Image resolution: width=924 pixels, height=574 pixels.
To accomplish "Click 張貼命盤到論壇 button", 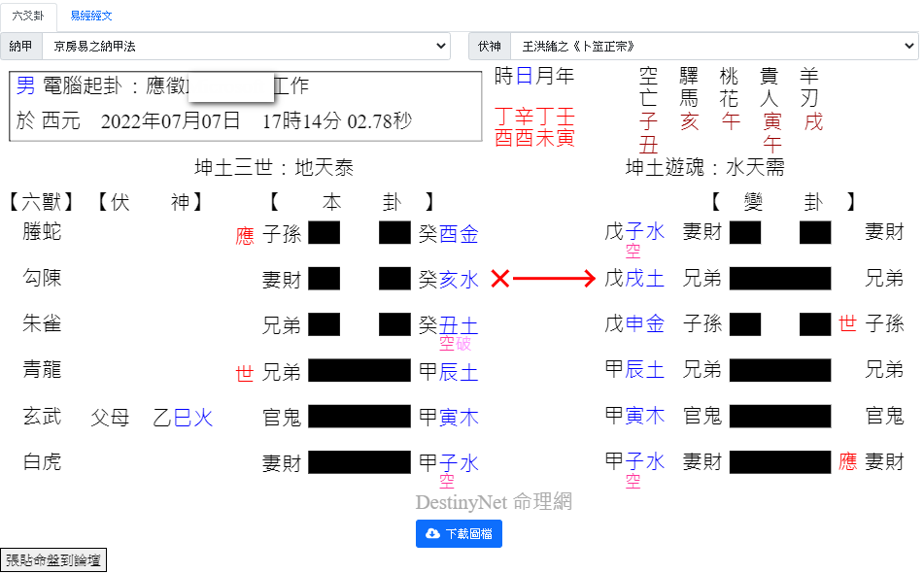I will point(53,559).
